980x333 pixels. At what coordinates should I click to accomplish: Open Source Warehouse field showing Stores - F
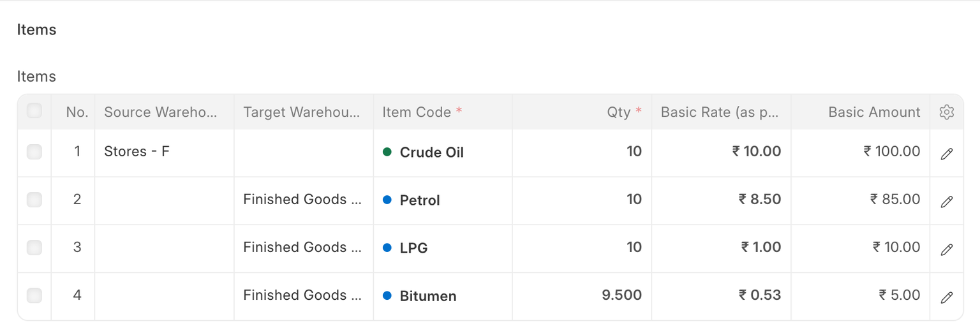coord(164,152)
